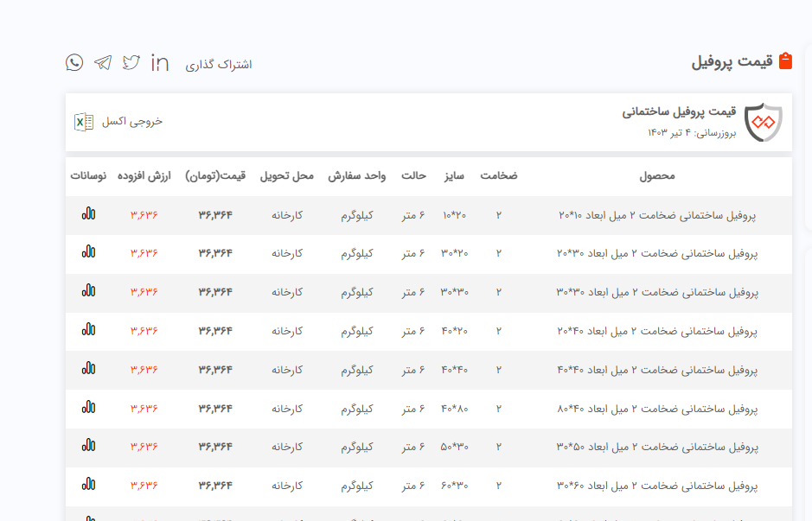Image resolution: width=812 pixels, height=521 pixels.
Task: Click the نوسانات column header
Action: 88,176
